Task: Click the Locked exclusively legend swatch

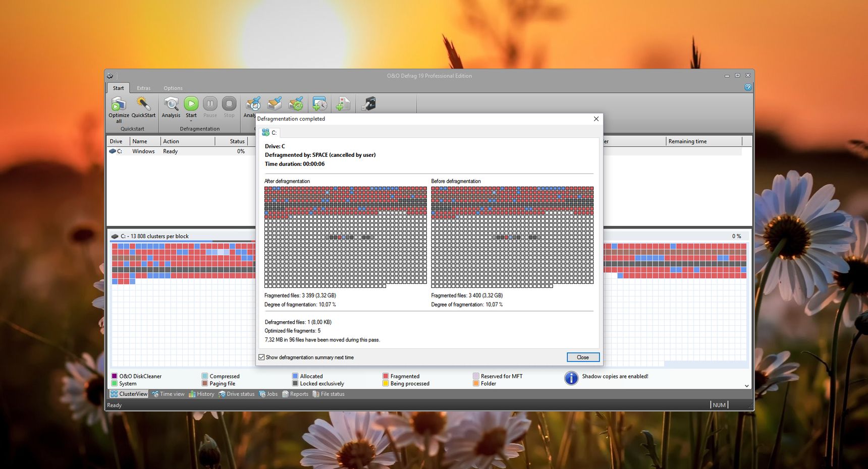Action: [295, 383]
